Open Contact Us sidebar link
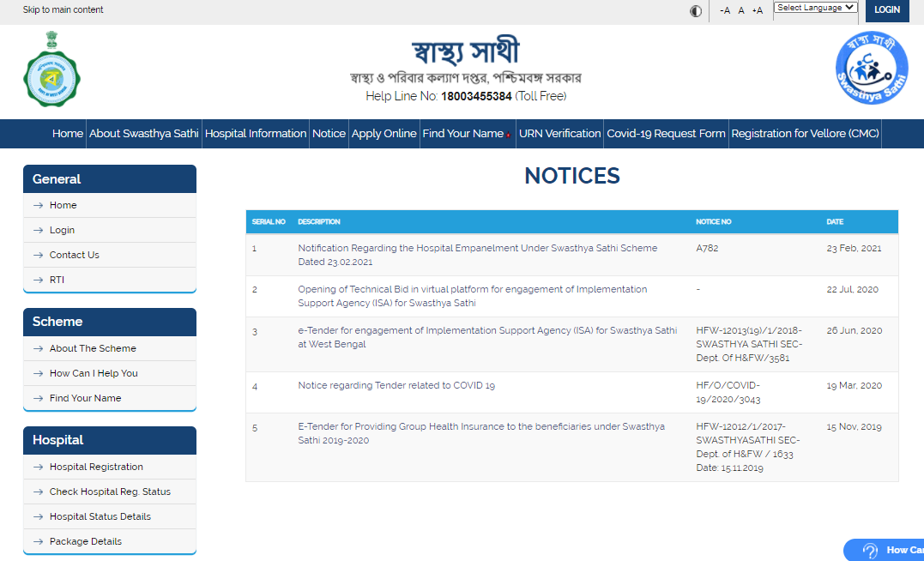Viewport: 924px width, 561px height. coord(75,255)
